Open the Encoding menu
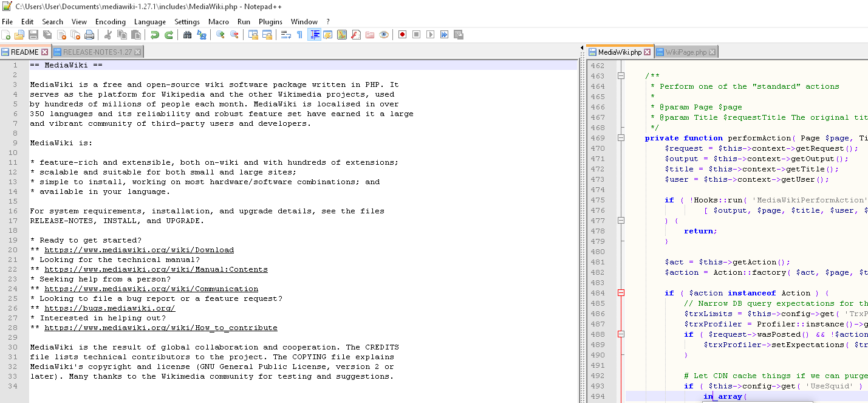This screenshot has height=403, width=868. (111, 21)
